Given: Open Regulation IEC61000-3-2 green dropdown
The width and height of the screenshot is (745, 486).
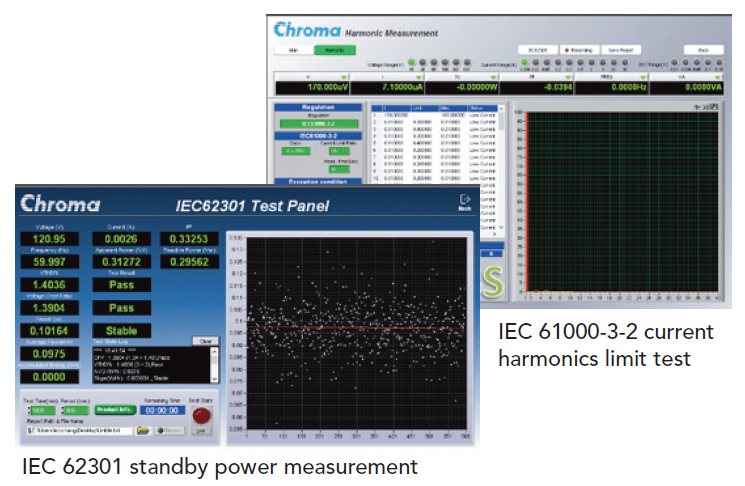Looking at the screenshot, I should pos(319,124).
